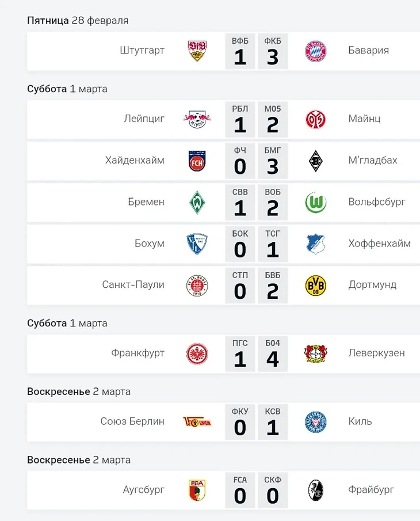Open the Bochum vs Hoffenheim 0–1 score

[256, 244]
